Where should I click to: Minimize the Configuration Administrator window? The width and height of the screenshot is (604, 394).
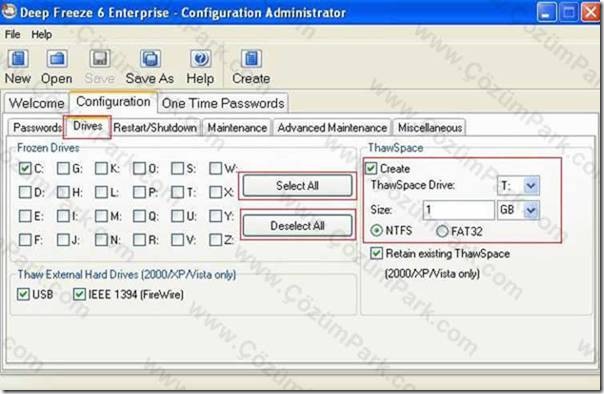(x=546, y=12)
